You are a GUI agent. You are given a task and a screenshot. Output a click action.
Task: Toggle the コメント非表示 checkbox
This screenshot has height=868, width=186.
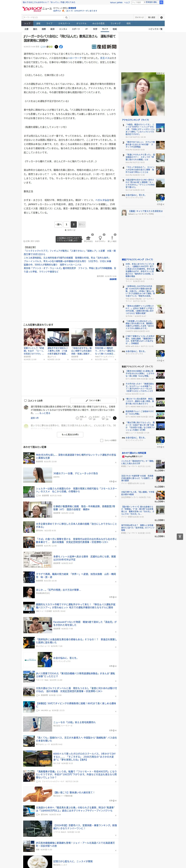[102, 440]
